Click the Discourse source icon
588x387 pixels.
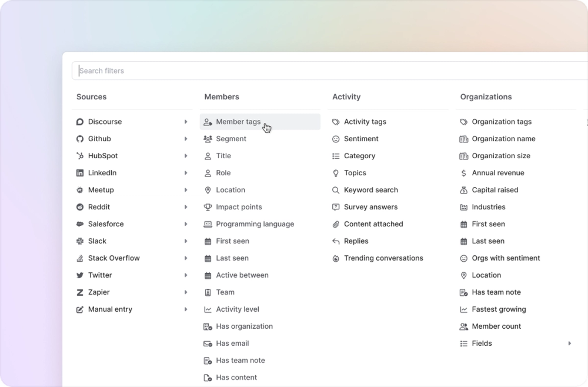click(80, 122)
